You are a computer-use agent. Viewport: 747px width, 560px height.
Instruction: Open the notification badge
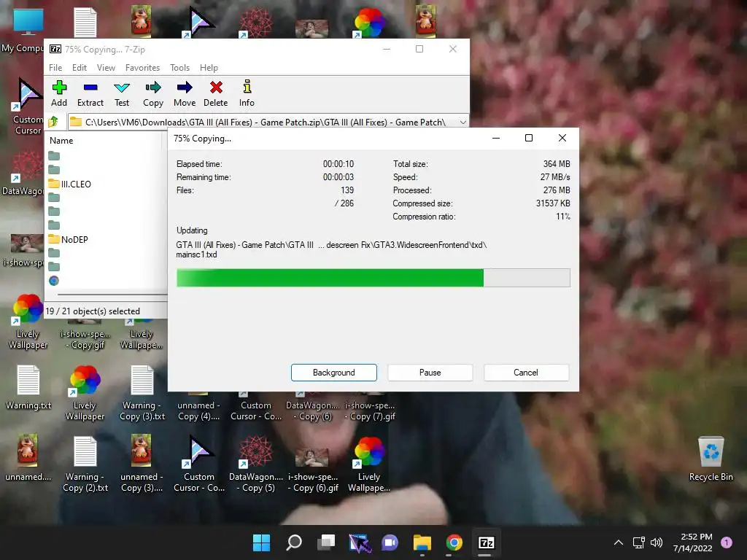[x=726, y=542]
